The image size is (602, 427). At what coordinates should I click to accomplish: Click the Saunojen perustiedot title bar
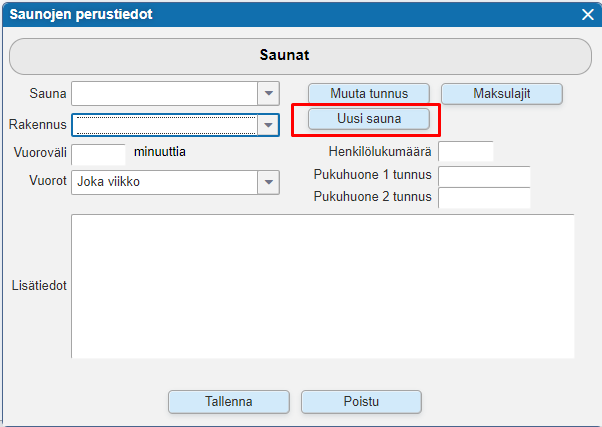[290, 15]
